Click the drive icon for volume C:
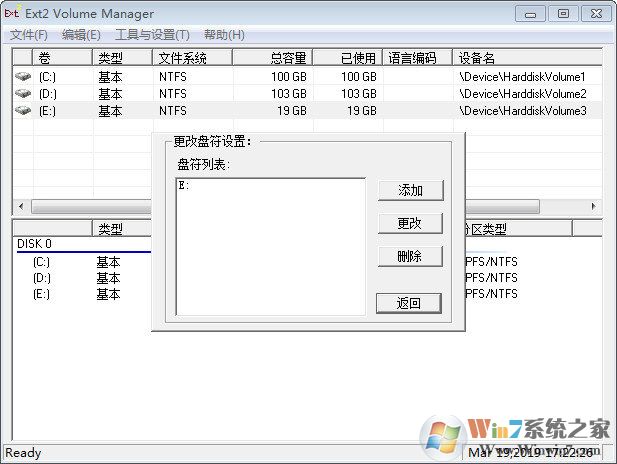617x464 pixels. point(22,77)
